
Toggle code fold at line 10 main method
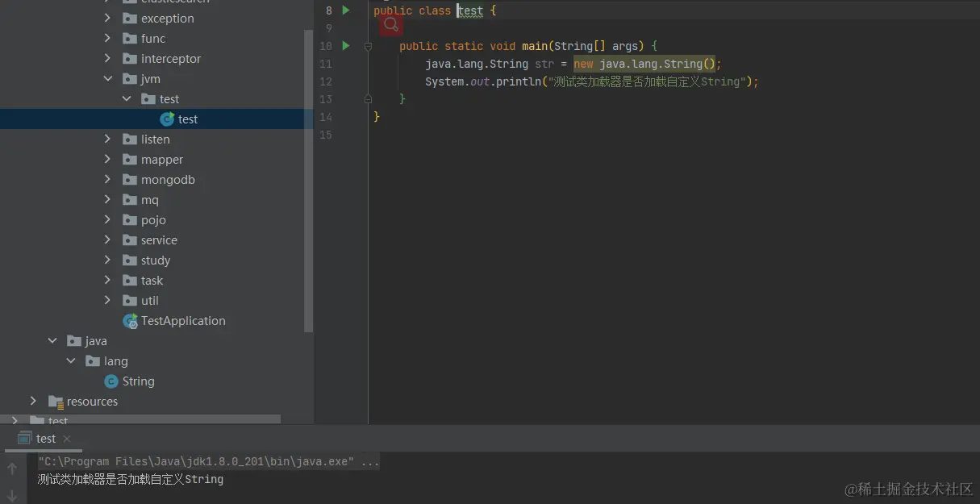tap(368, 47)
